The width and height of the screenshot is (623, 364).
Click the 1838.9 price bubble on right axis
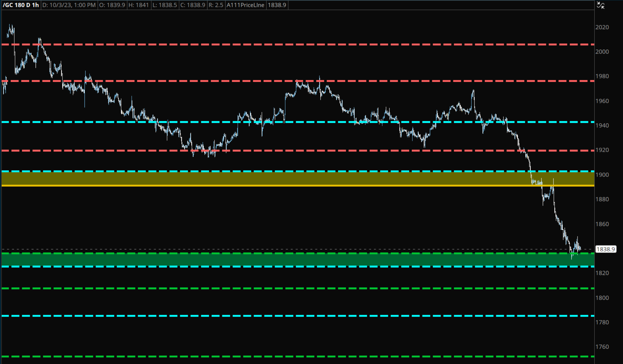pyautogui.click(x=606, y=249)
